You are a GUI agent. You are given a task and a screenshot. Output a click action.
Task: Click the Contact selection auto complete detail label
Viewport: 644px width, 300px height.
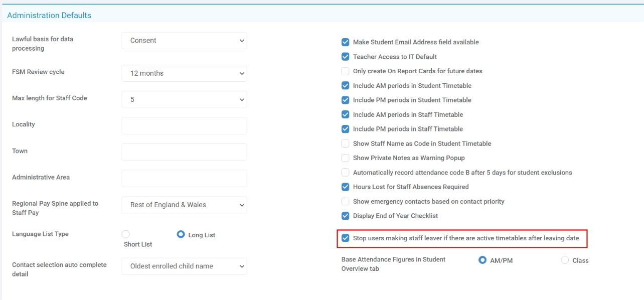59,269
